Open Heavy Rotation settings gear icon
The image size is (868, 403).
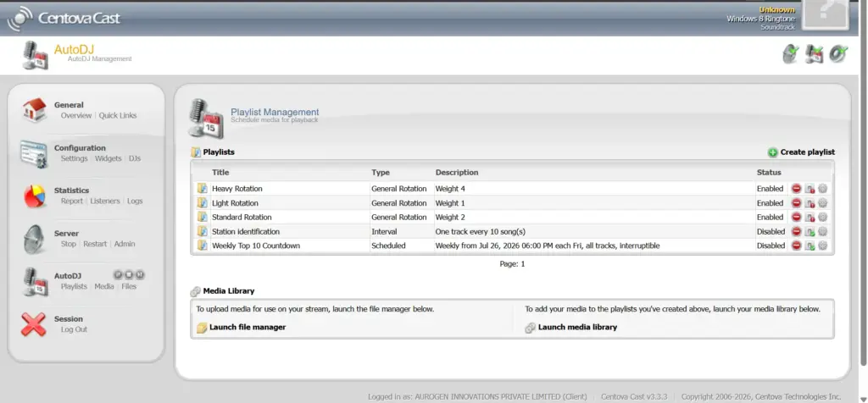[x=822, y=189]
